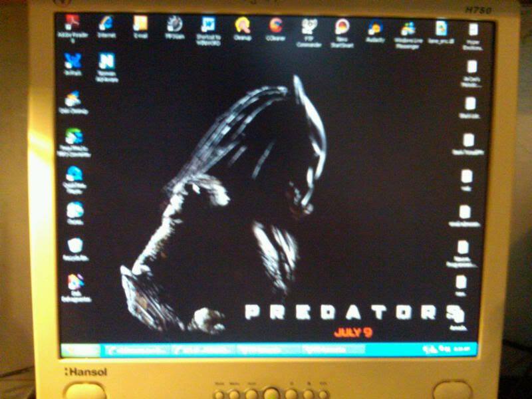The image size is (532, 399).
Task: Open the FTP Commander desktop icon
Action: 309,33
